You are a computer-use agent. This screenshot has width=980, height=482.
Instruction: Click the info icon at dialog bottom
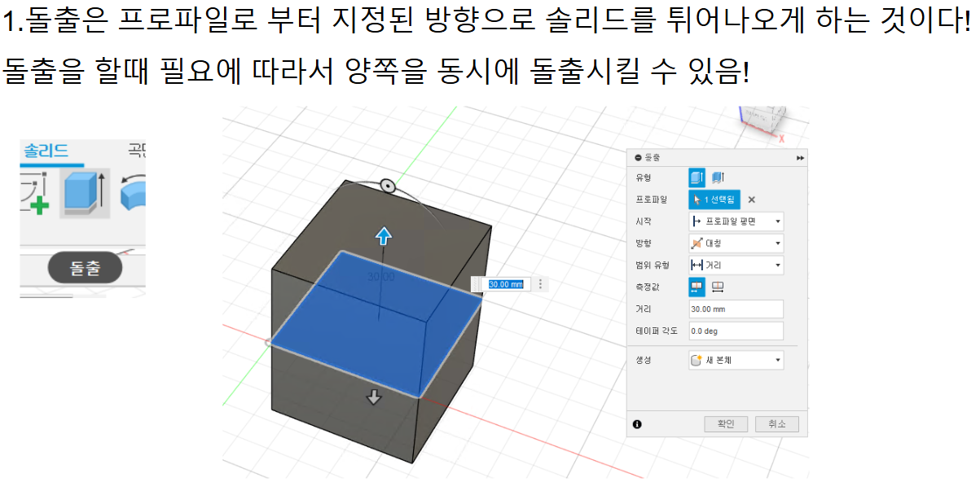[x=638, y=424]
